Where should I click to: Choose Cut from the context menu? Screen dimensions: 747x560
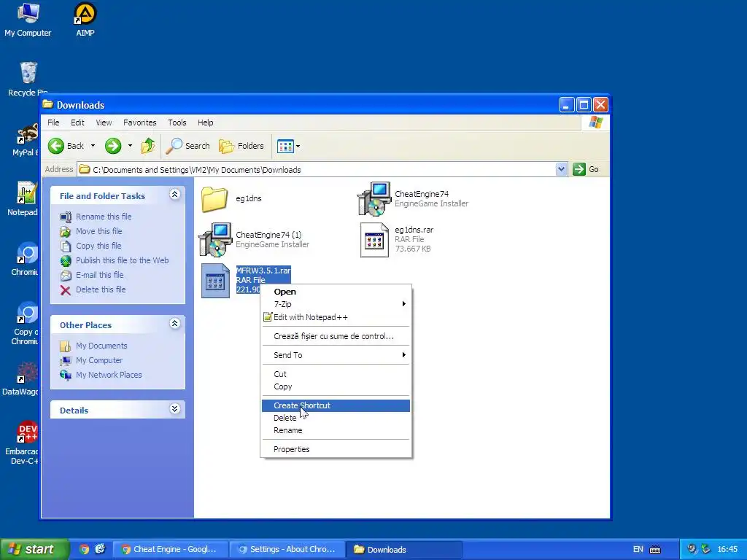click(336, 374)
